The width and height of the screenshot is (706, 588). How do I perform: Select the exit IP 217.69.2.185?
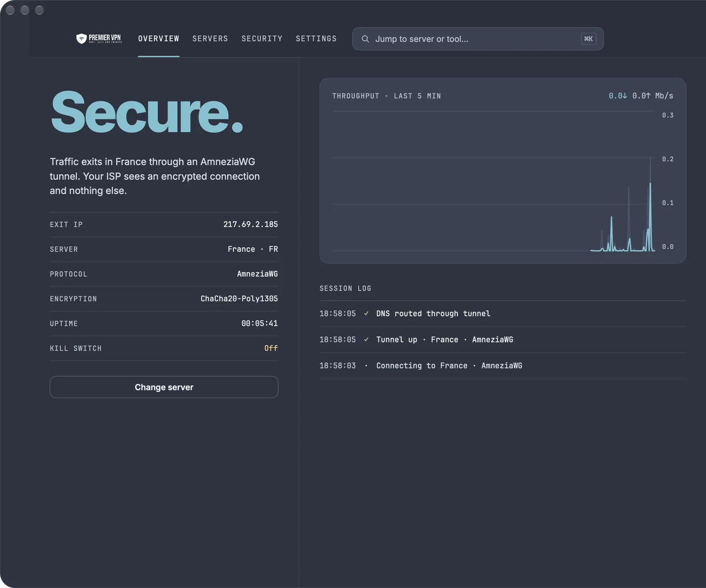click(251, 225)
